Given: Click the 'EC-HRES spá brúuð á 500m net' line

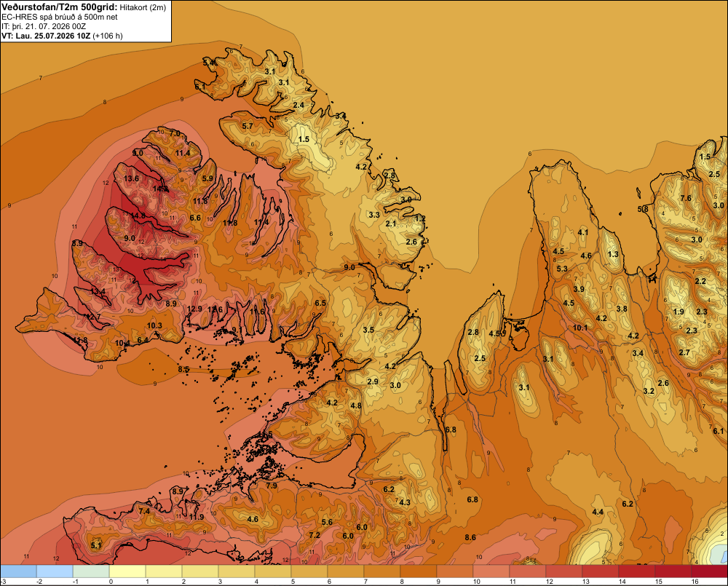Looking at the screenshot, I should pos(60,17).
